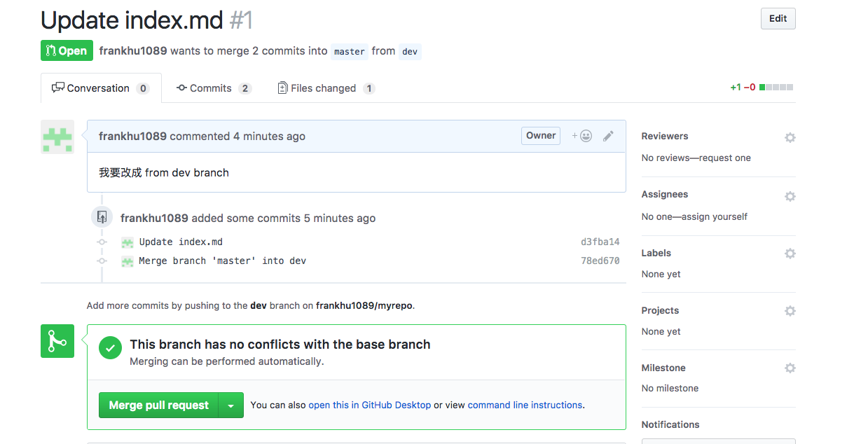Click the Milestone heading
The width and height of the screenshot is (868, 444).
click(663, 368)
